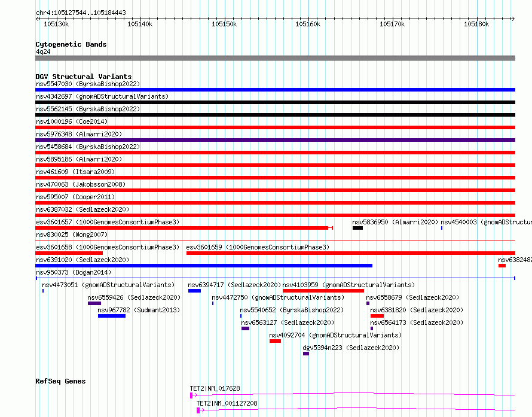The height and width of the screenshot is (417, 532).
Task: Click the 105130k ruler position
Action: click(56, 24)
